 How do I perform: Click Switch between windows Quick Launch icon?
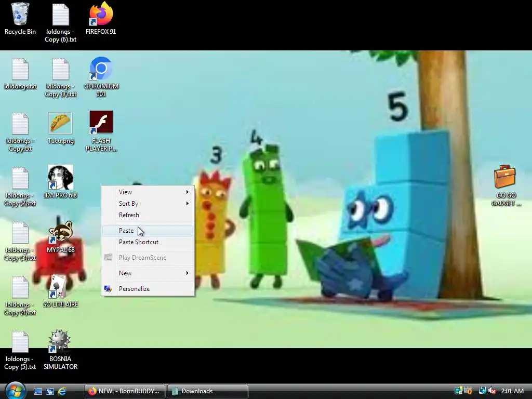tap(49, 391)
